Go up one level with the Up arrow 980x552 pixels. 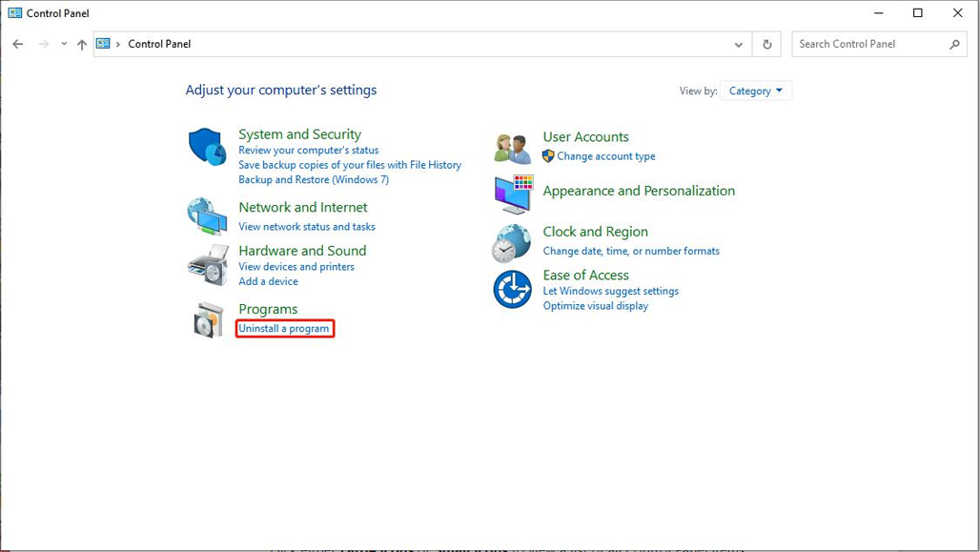point(82,44)
